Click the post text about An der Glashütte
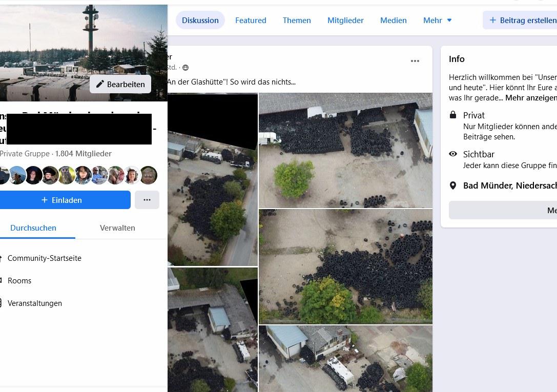 click(231, 82)
